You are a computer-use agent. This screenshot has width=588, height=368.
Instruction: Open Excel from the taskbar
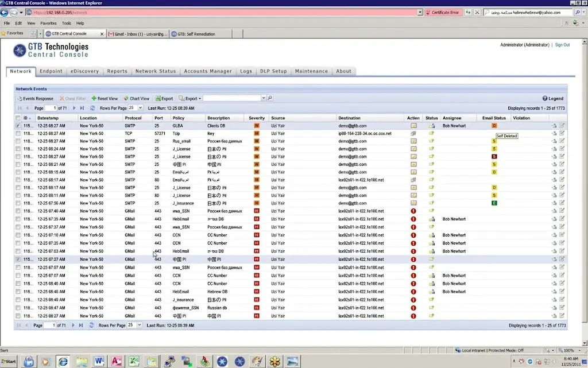pyautogui.click(x=134, y=361)
